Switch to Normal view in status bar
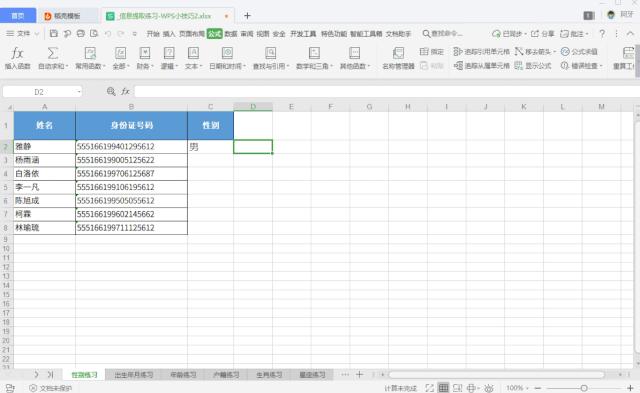640x393 pixels. pyautogui.click(x=443, y=388)
